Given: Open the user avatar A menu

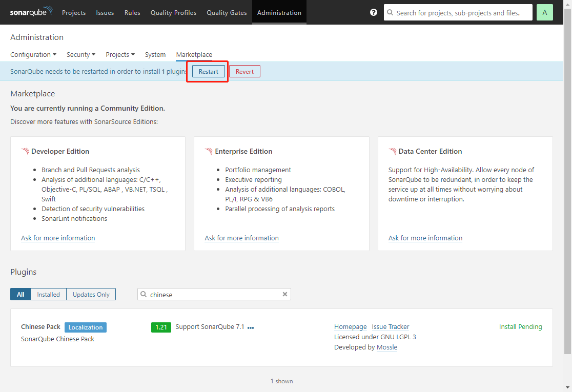Looking at the screenshot, I should [545, 12].
